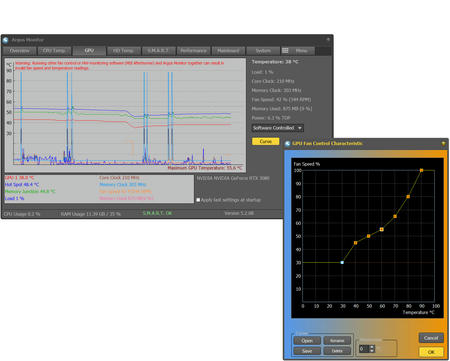Viewport: 450px width, 361px height.
Task: Open the S.M.A.R.T. tab
Action: pyautogui.click(x=158, y=51)
